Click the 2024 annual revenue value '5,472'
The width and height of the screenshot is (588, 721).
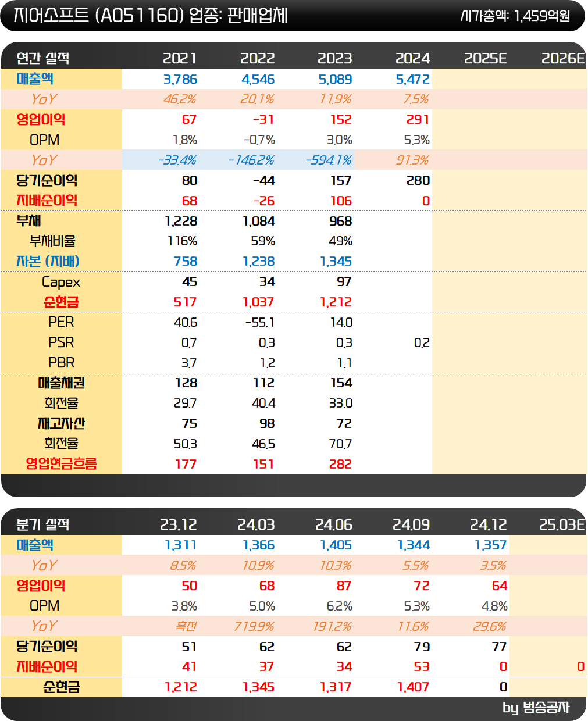point(412,79)
